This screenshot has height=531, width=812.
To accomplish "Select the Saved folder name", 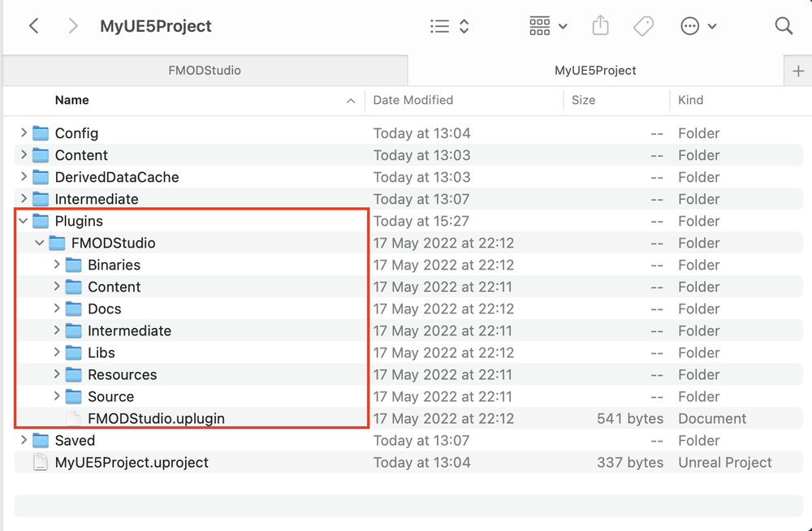I will pos(75,440).
